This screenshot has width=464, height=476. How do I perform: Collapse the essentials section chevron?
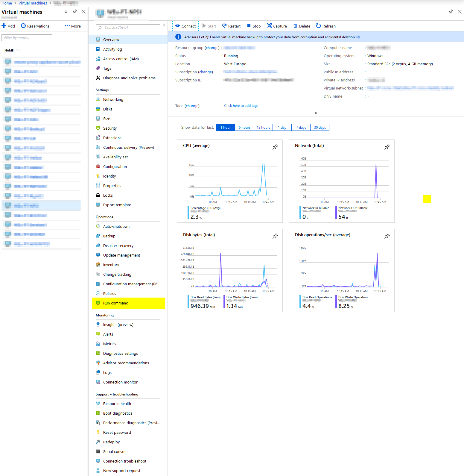[316, 113]
